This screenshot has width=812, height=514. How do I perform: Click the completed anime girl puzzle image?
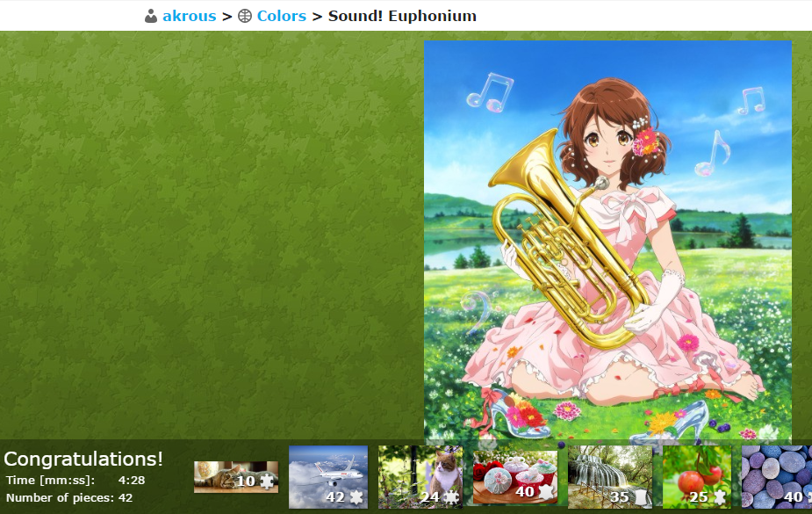click(x=607, y=240)
